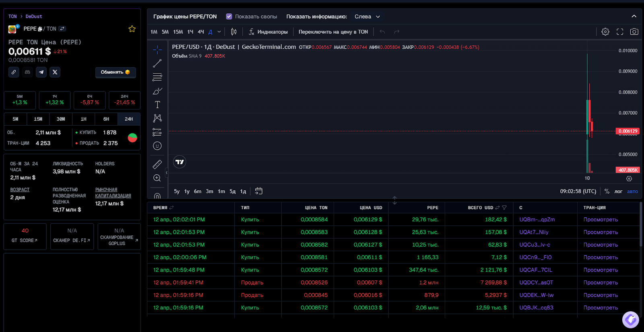Select the brush drawing tool

click(157, 91)
